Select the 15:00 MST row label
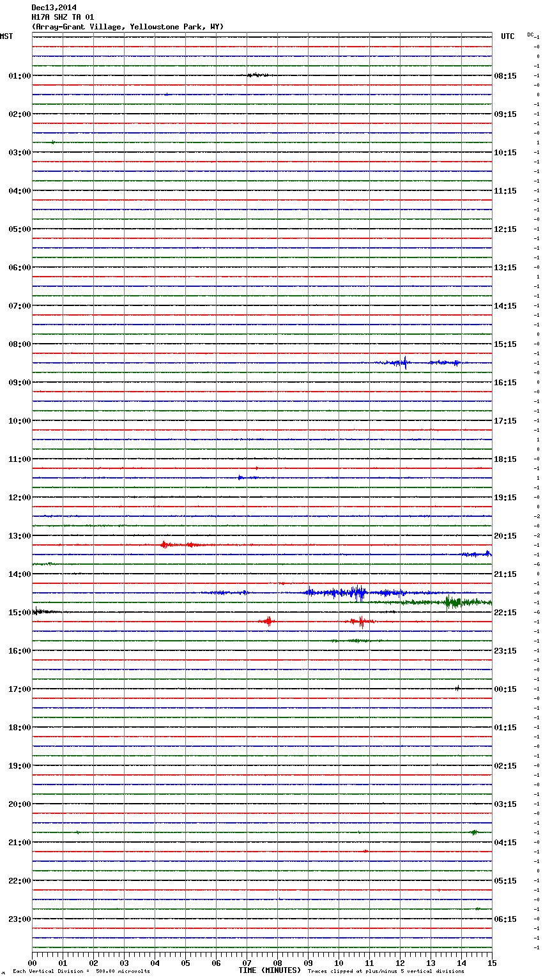The width and height of the screenshot is (543, 980). 20,613
